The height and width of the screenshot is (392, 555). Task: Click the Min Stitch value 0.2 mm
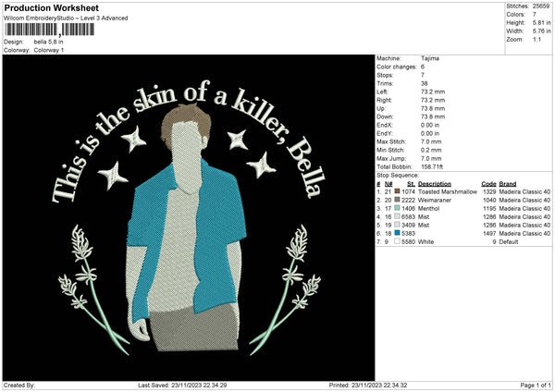click(x=431, y=150)
